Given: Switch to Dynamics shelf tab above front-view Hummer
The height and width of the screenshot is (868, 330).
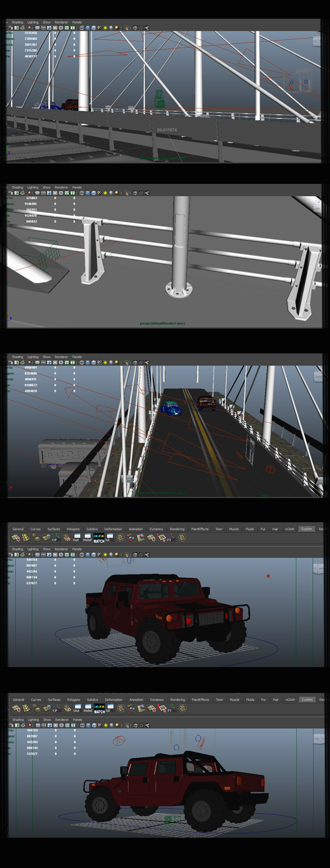Looking at the screenshot, I should [156, 529].
